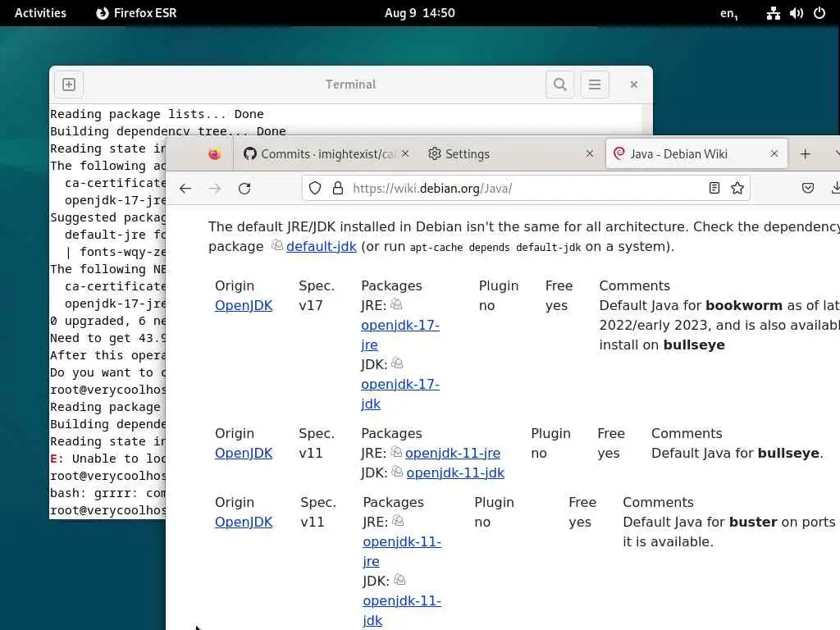Go back in Firefox history
840x630 pixels.
coord(185,189)
